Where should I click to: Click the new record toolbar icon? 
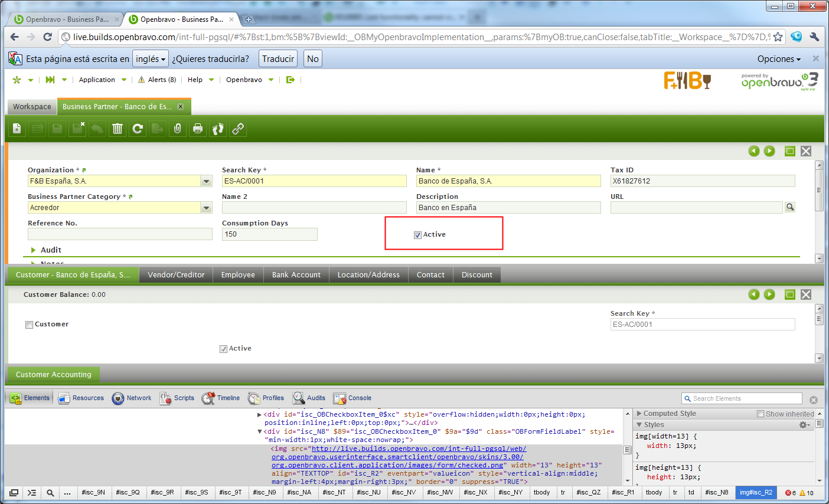[17, 129]
